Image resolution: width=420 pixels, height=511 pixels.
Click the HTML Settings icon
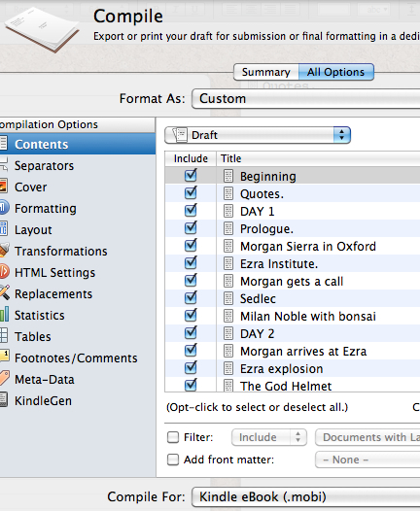(x=5, y=271)
